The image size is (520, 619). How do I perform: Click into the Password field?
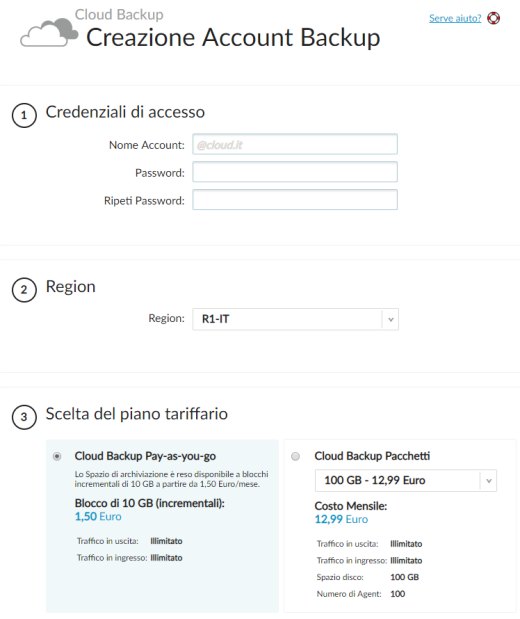pyautogui.click(x=295, y=172)
